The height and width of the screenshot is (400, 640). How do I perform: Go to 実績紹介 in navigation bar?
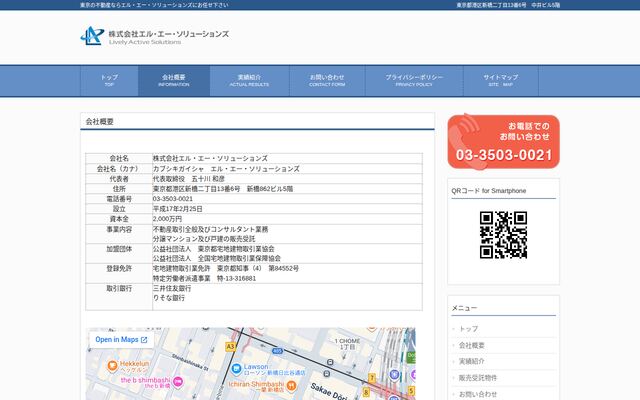249,80
